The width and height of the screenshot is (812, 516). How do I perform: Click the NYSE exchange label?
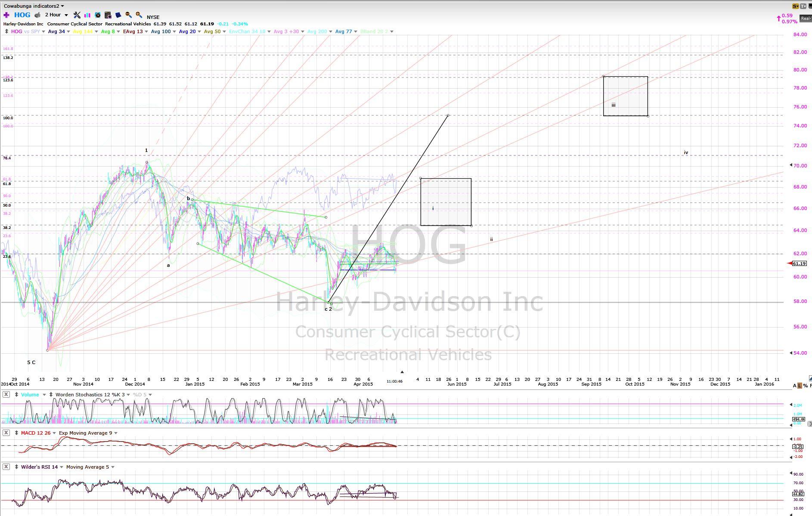153,17
